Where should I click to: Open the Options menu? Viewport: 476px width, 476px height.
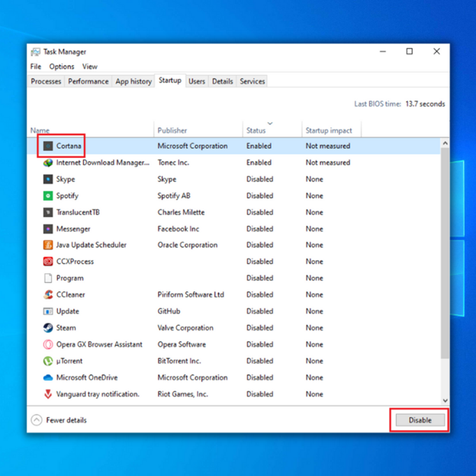62,66
